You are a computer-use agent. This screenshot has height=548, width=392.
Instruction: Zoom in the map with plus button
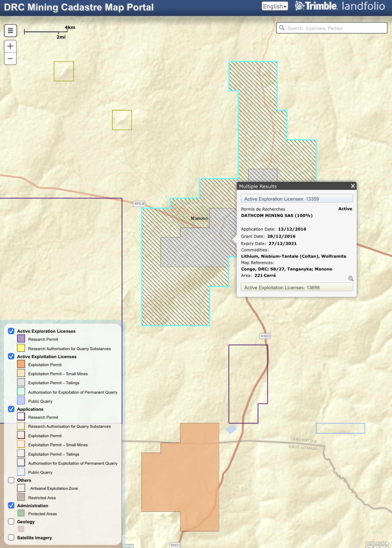(10, 46)
